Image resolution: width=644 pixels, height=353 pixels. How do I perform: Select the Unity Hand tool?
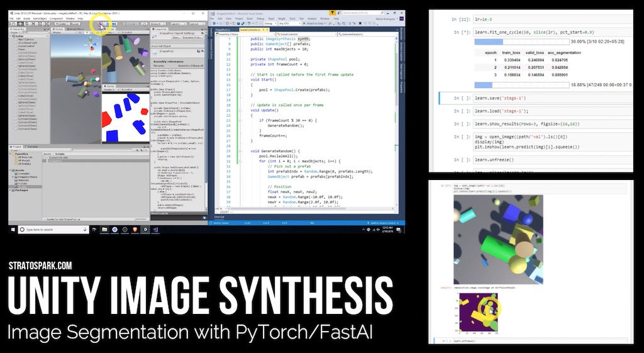point(14,24)
